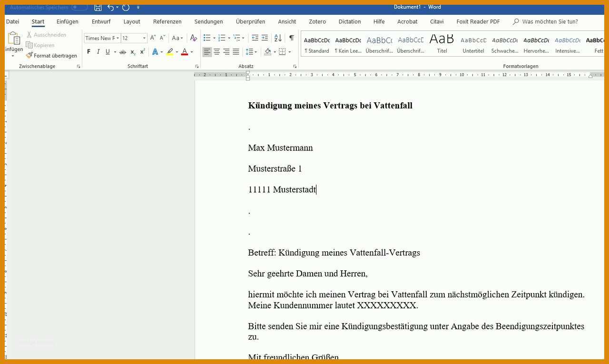Center the paragraph text

click(x=216, y=52)
